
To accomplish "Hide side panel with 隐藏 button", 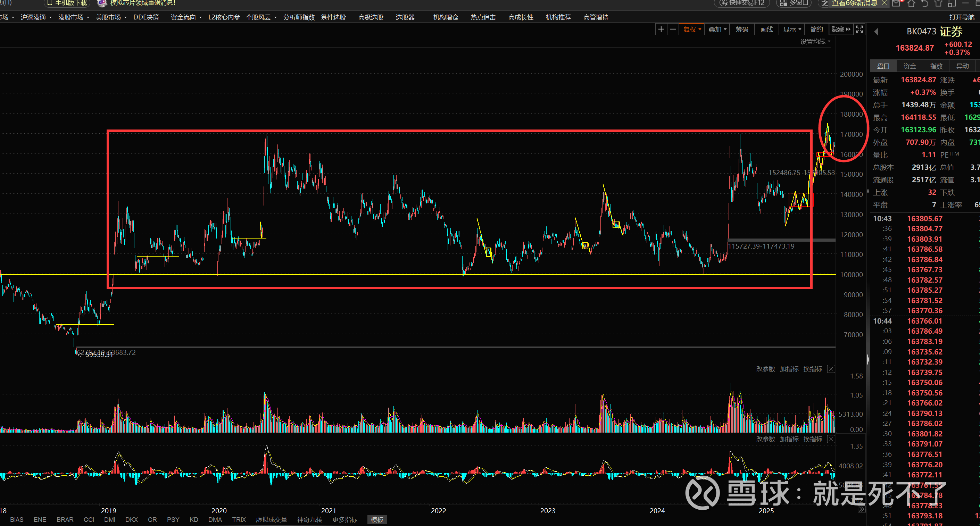I will pyautogui.click(x=840, y=29).
